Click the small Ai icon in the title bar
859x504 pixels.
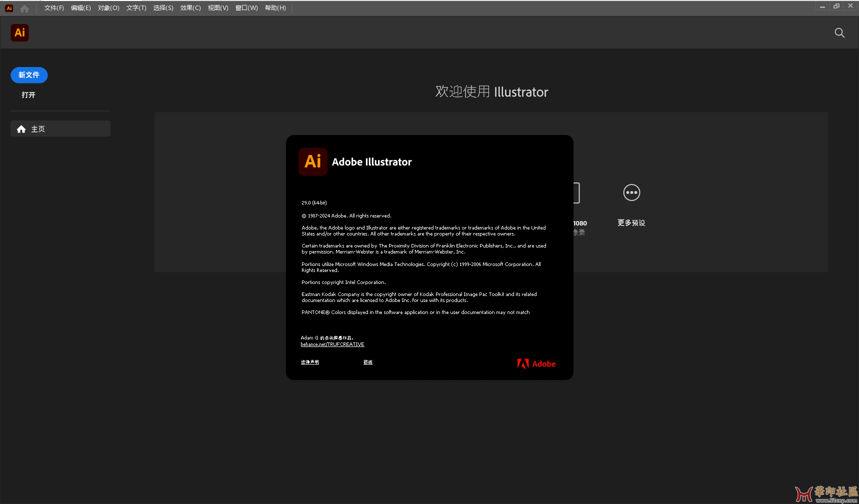[x=9, y=8]
